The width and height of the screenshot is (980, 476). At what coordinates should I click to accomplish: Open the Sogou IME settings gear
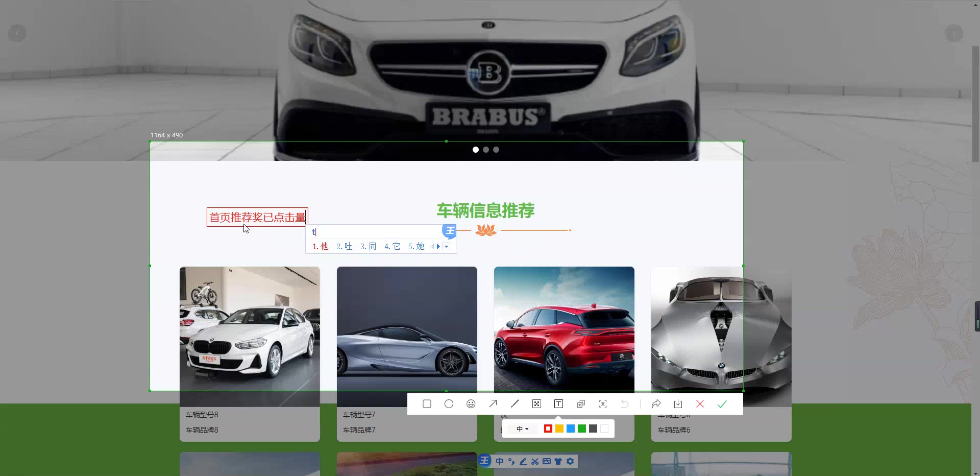[x=571, y=461]
